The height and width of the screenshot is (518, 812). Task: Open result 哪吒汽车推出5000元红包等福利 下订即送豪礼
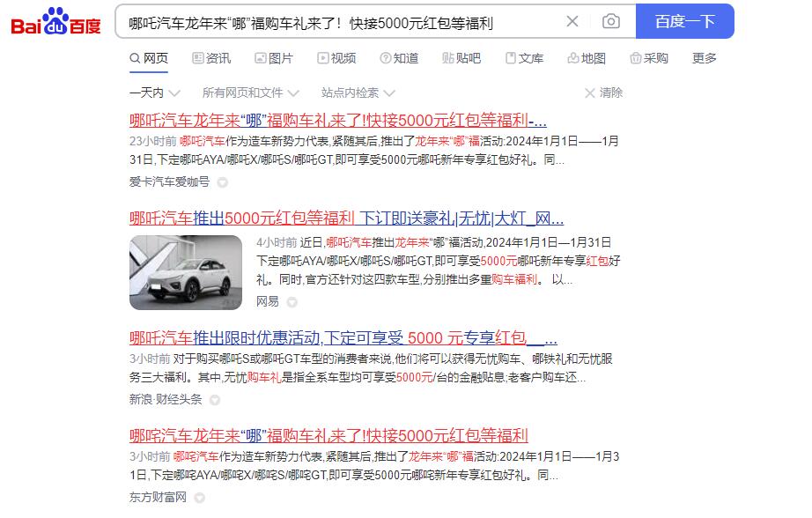(x=346, y=218)
